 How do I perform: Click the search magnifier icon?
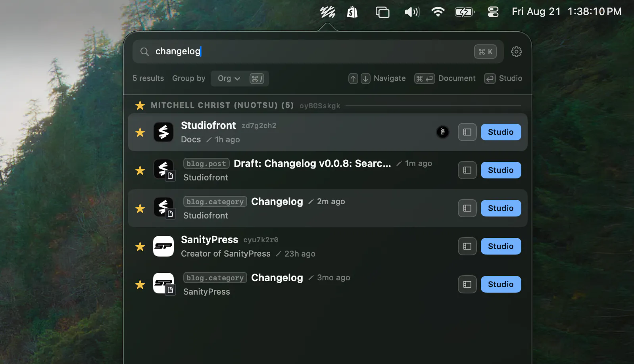pos(145,52)
